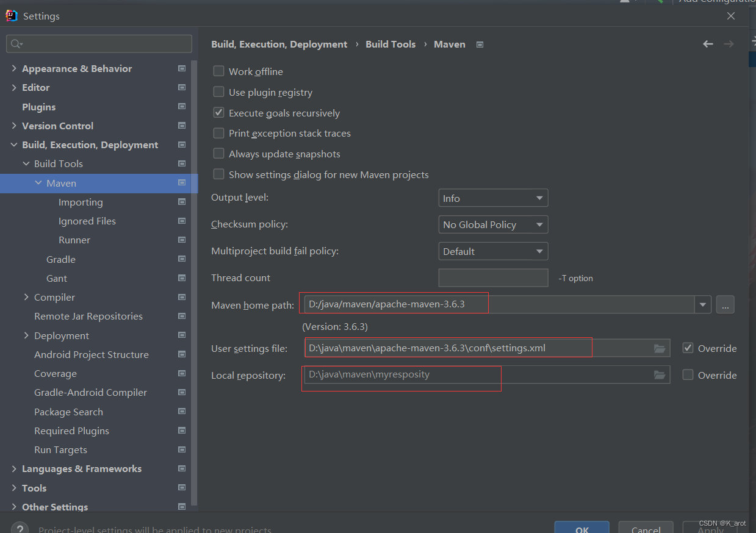Open Gradle-Android Compiler settings
The width and height of the screenshot is (756, 533).
[90, 393]
